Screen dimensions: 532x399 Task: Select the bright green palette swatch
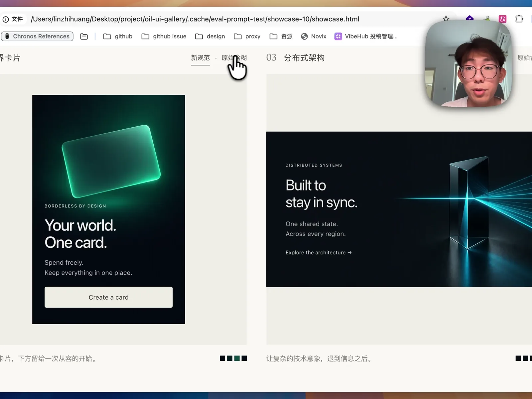point(237,358)
